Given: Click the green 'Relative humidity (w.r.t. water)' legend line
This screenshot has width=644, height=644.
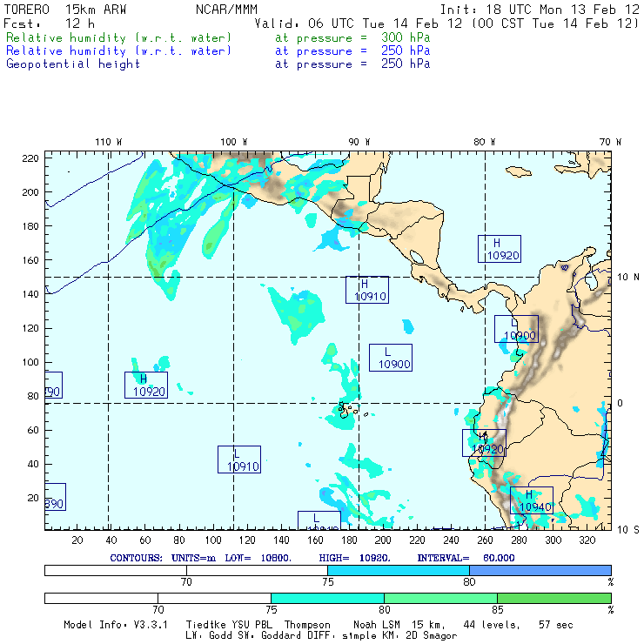Looking at the screenshot, I should (x=118, y=37).
